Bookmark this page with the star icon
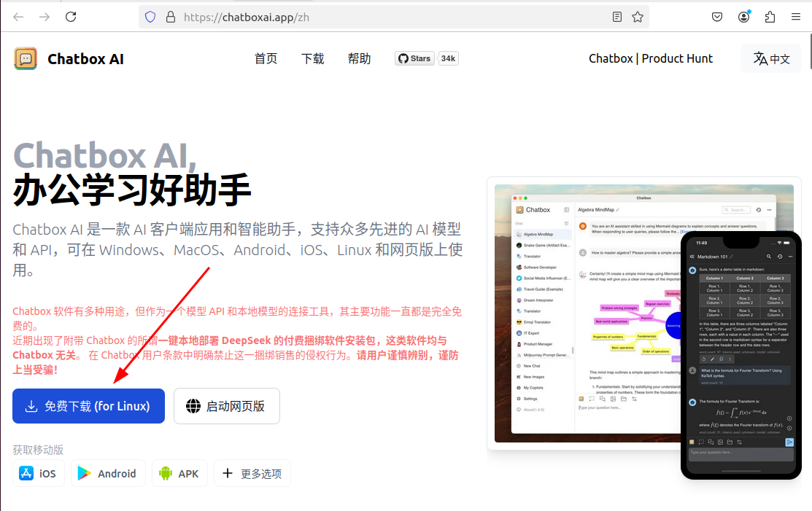 point(638,17)
